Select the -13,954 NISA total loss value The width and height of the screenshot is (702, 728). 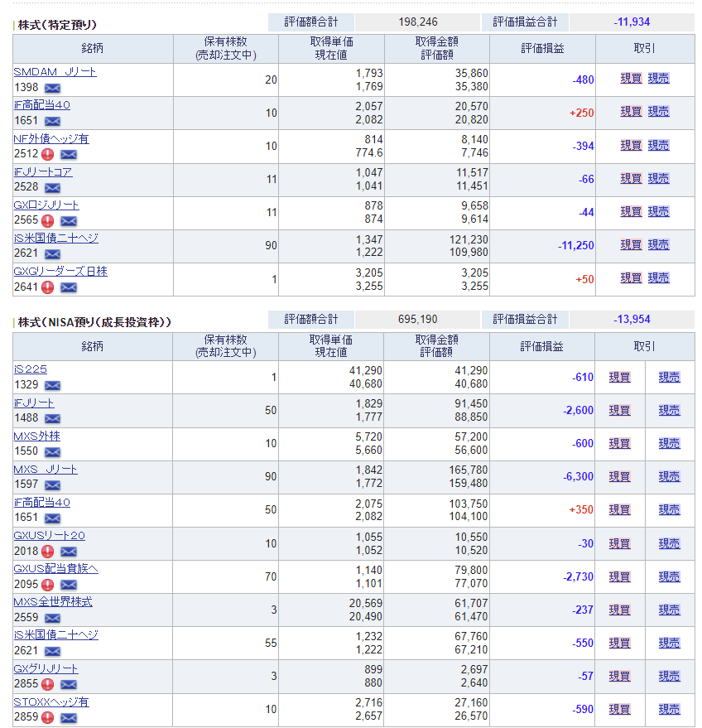[632, 320]
